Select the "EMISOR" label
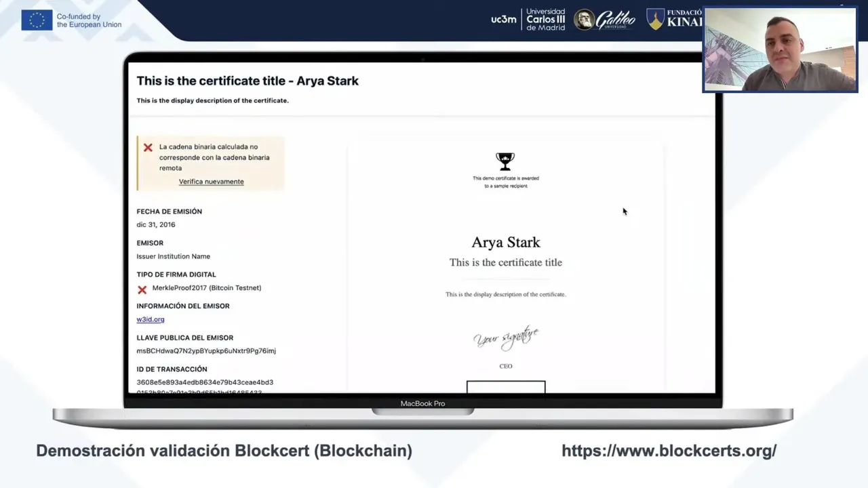Image resolution: width=868 pixels, height=488 pixels. click(150, 243)
